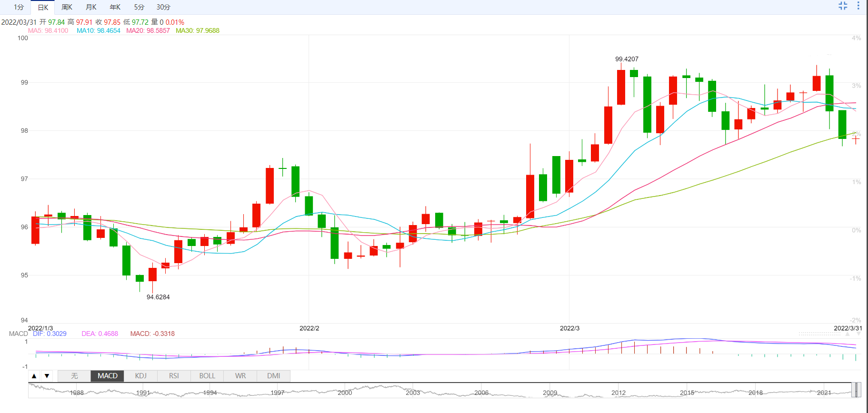Display the DMI indicator
The image size is (868, 413).
coord(274,376)
